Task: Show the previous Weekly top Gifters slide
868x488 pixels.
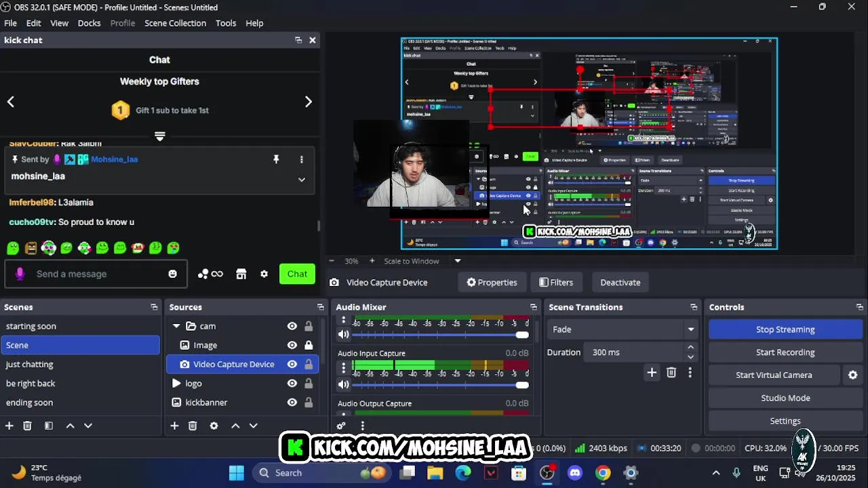Action: point(11,102)
